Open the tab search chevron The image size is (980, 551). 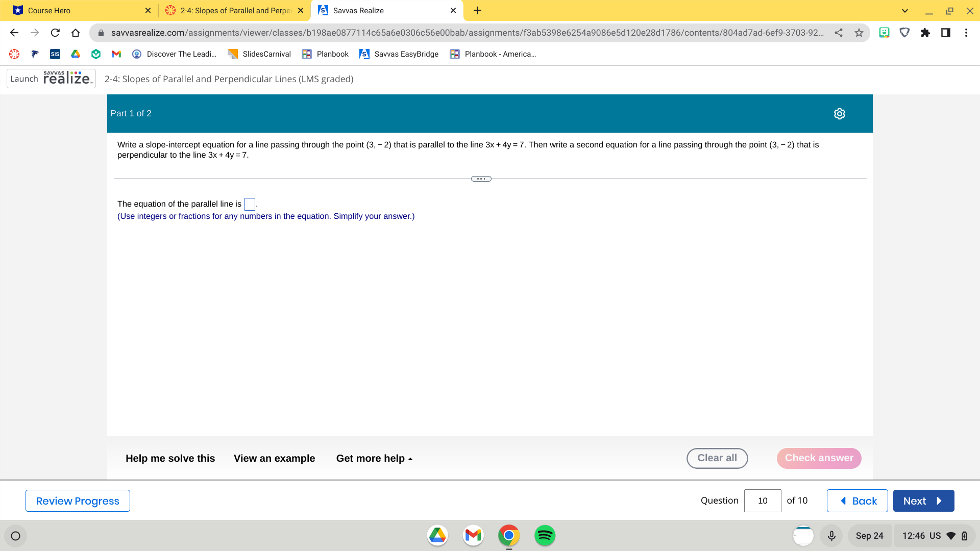click(x=905, y=10)
